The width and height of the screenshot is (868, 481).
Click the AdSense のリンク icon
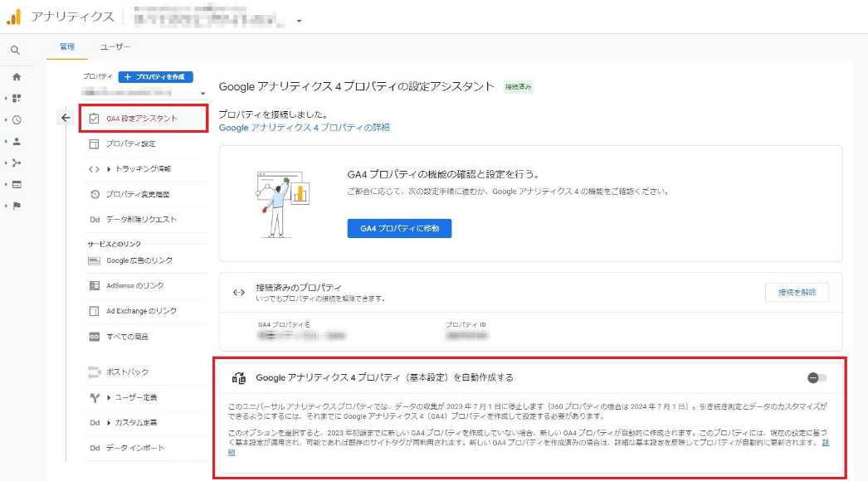coord(94,285)
